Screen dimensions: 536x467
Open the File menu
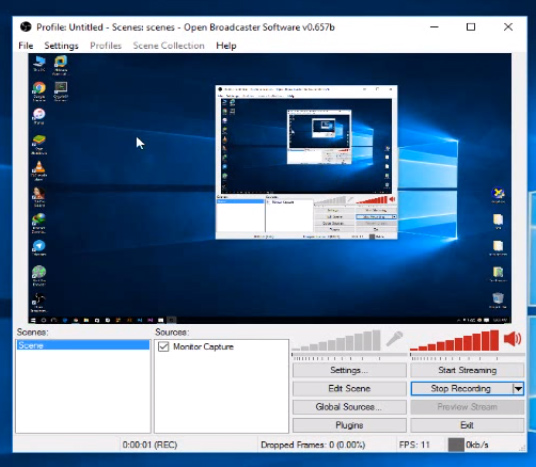point(26,45)
